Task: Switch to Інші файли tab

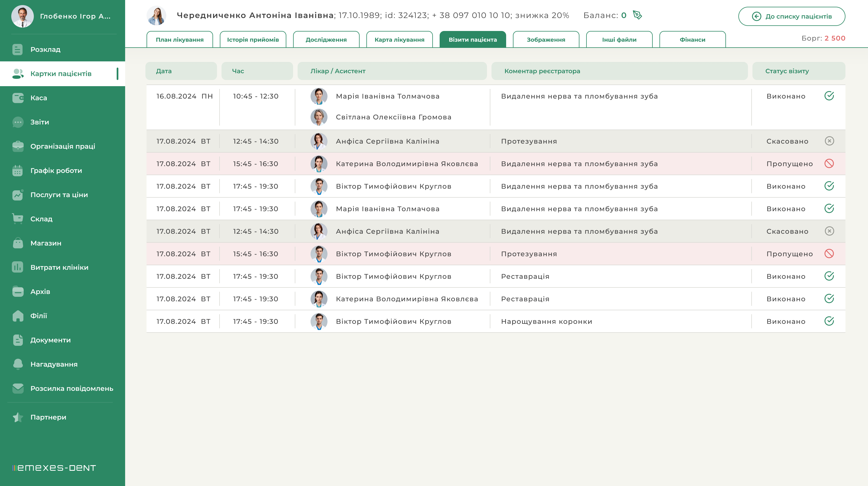Action: [x=619, y=39]
